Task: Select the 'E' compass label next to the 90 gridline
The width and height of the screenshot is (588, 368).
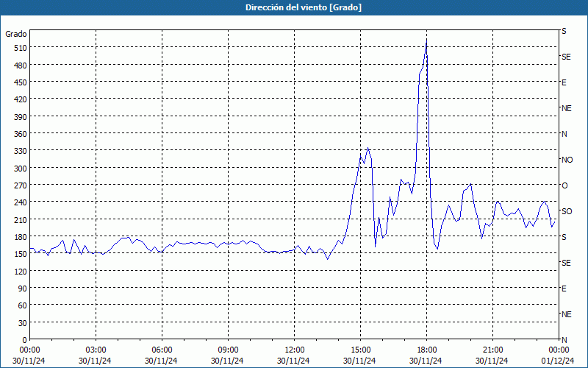Action: (x=564, y=289)
